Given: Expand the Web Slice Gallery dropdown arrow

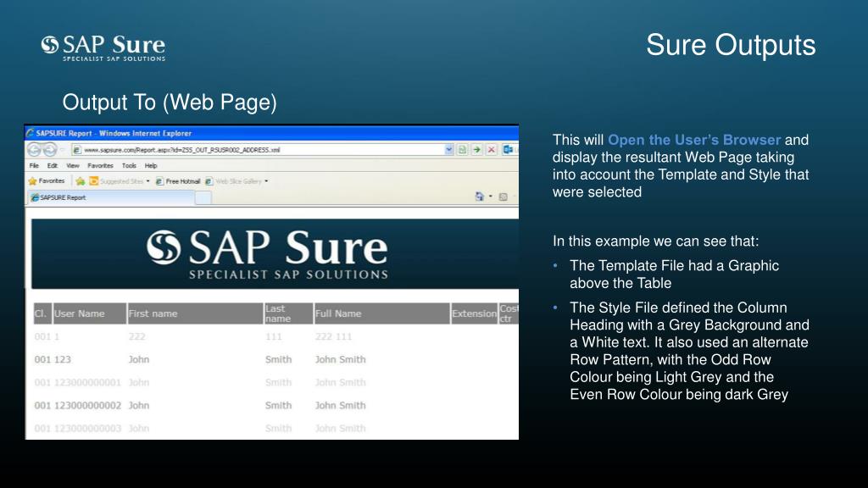Looking at the screenshot, I should point(266,181).
